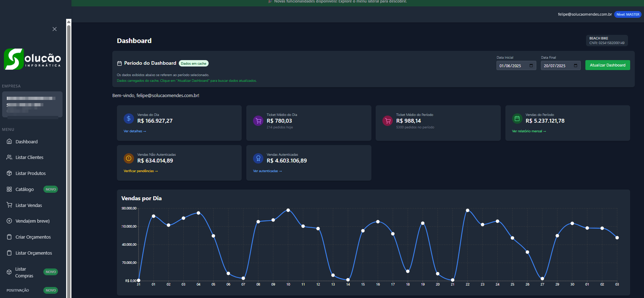Close the sidebar with the X button
Screen dimensions: 644x298
54,29
